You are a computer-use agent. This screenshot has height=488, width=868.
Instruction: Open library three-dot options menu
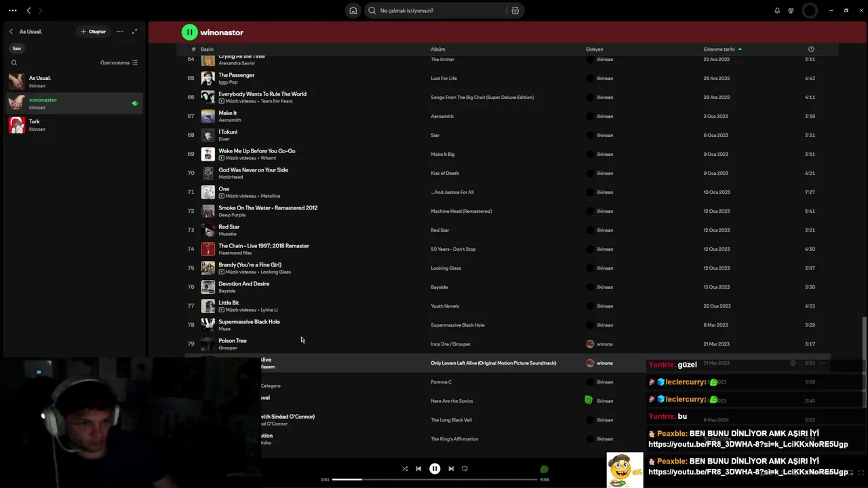point(120,31)
